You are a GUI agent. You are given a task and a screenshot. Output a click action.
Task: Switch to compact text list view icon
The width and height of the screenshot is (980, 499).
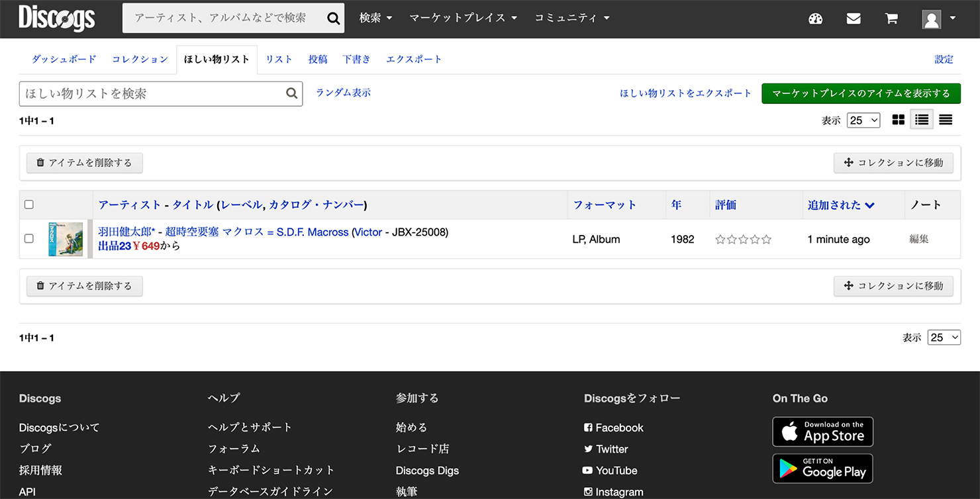pyautogui.click(x=946, y=120)
